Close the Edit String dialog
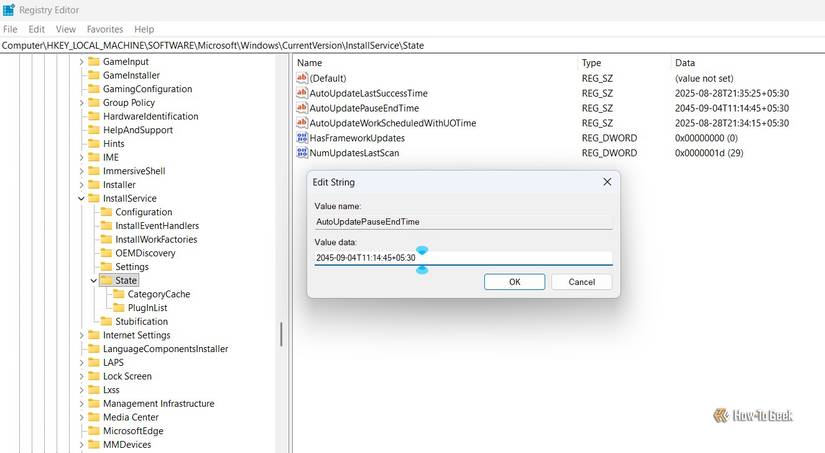825x453 pixels. coord(607,182)
